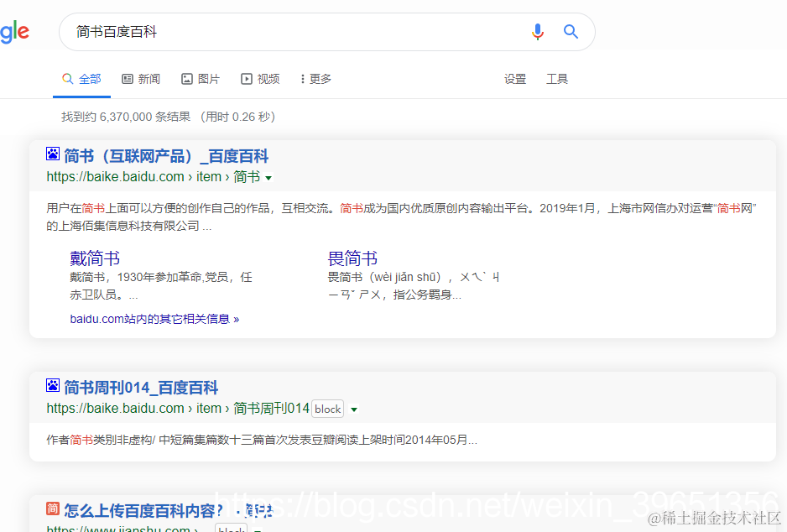Click the 视频 play icon
The image size is (787, 532).
pos(245,78)
